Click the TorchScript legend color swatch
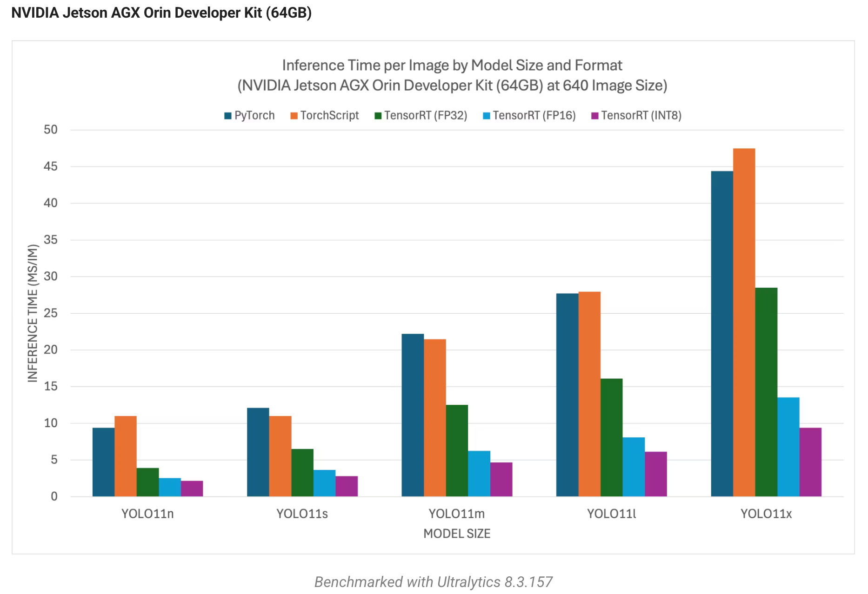 (294, 116)
